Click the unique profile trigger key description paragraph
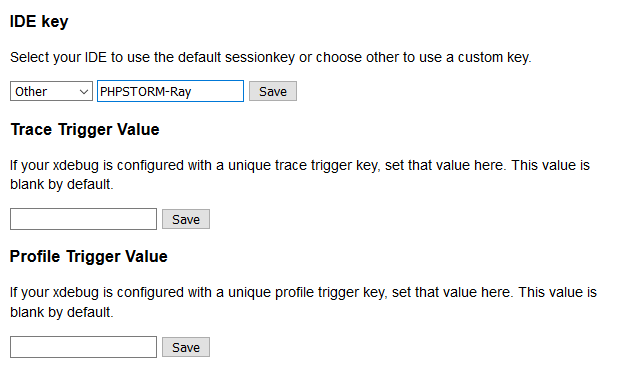 [x=303, y=302]
